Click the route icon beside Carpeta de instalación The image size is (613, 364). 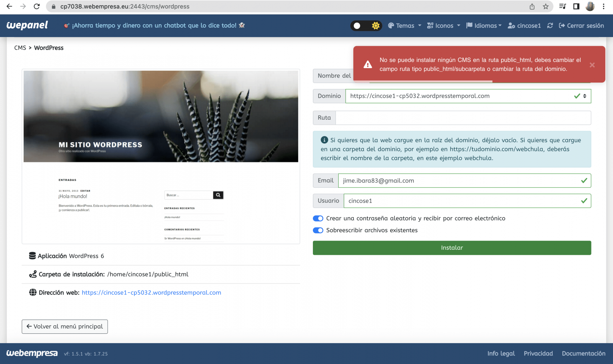click(x=33, y=274)
